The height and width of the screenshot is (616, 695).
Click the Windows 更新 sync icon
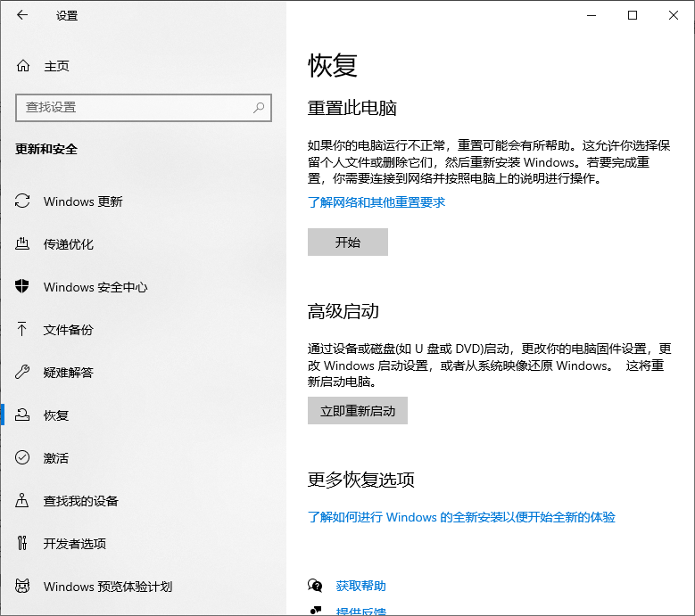coord(22,201)
